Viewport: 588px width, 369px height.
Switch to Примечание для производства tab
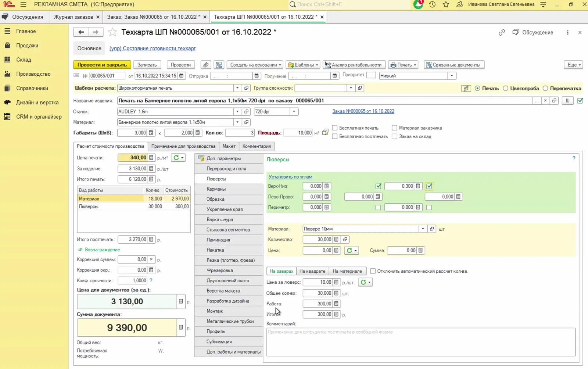pyautogui.click(x=183, y=146)
